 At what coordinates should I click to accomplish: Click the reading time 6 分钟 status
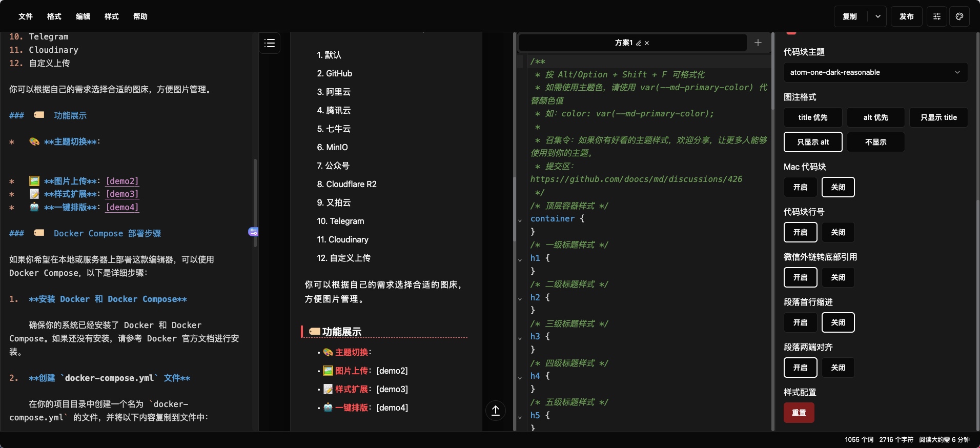944,440
